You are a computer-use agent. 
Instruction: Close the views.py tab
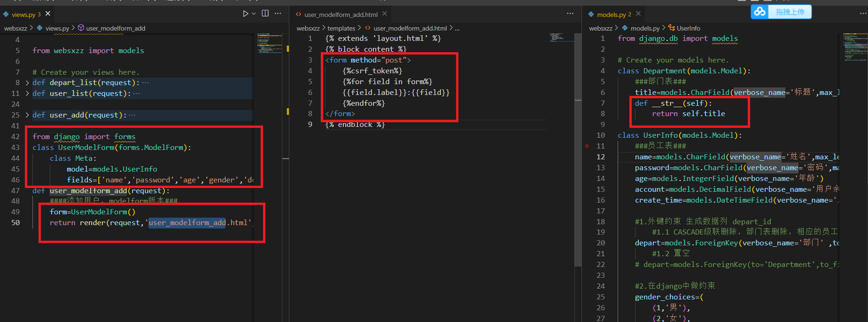click(x=48, y=14)
